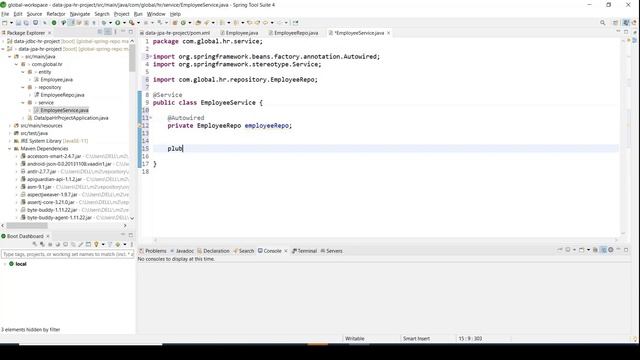The image size is (640, 360).
Task: Fold the import block at line 3
Action: point(150,56)
